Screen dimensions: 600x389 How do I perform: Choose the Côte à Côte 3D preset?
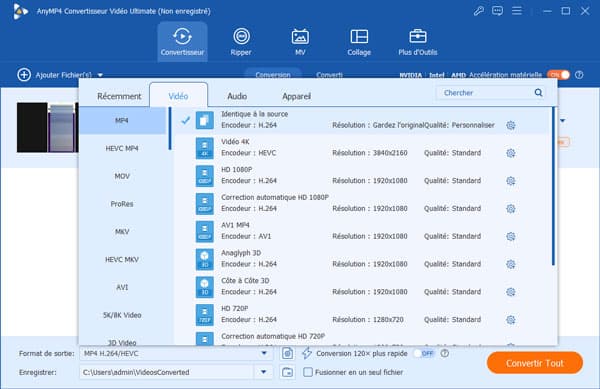[362, 286]
